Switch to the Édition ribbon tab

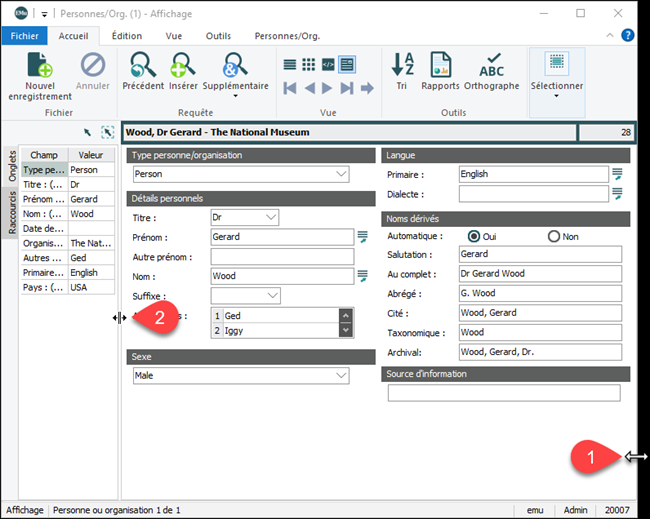pos(126,36)
